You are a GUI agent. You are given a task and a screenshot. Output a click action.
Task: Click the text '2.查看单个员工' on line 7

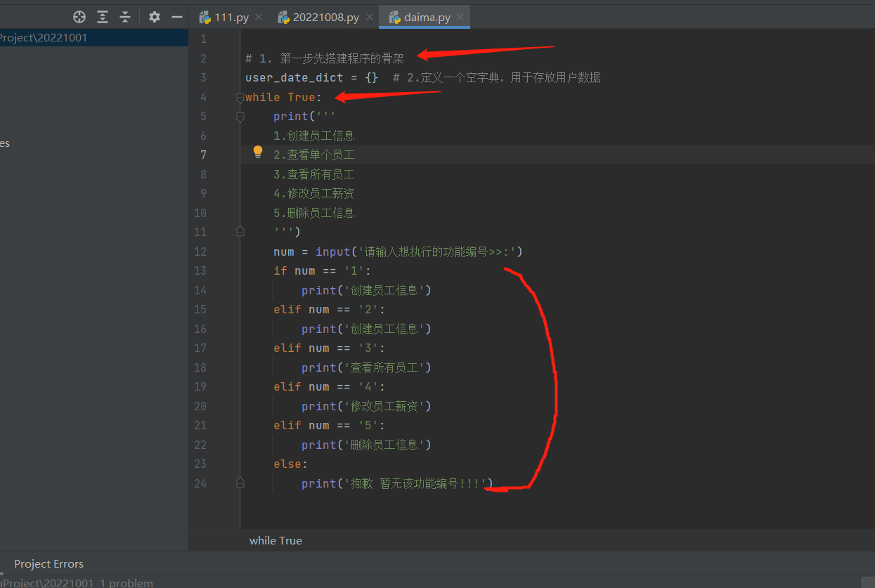(314, 155)
